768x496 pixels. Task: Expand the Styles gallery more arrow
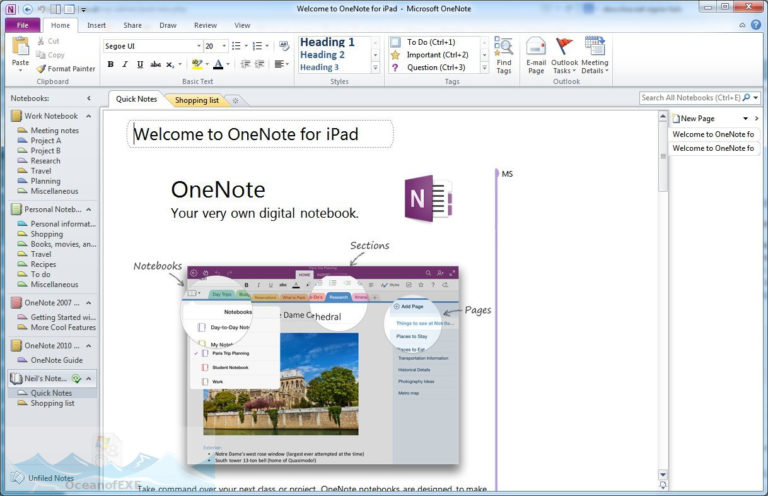(376, 68)
